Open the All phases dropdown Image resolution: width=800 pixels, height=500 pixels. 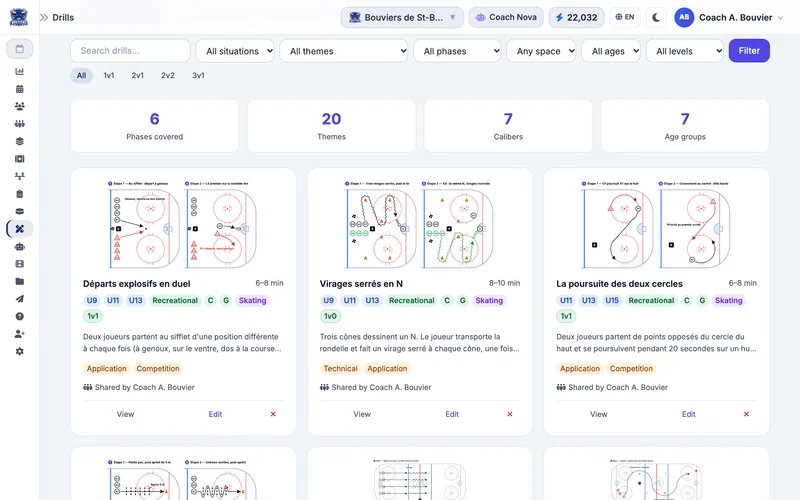(x=457, y=51)
